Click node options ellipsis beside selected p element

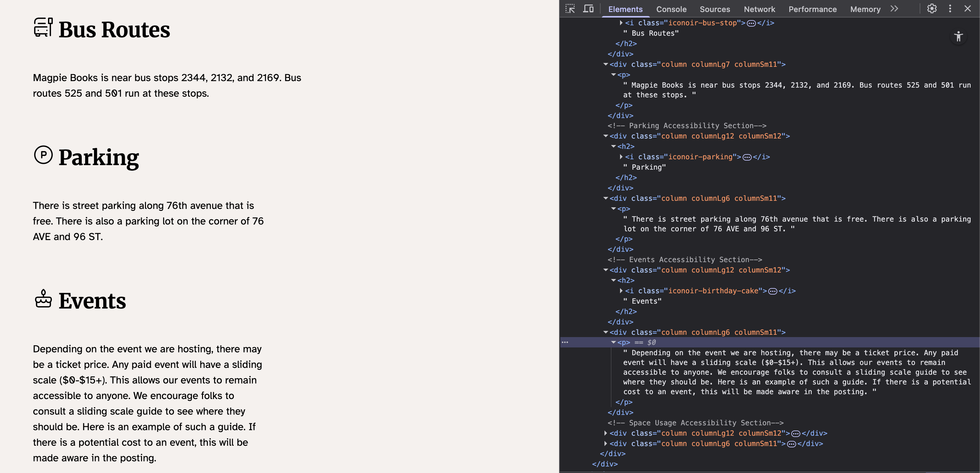565,342
